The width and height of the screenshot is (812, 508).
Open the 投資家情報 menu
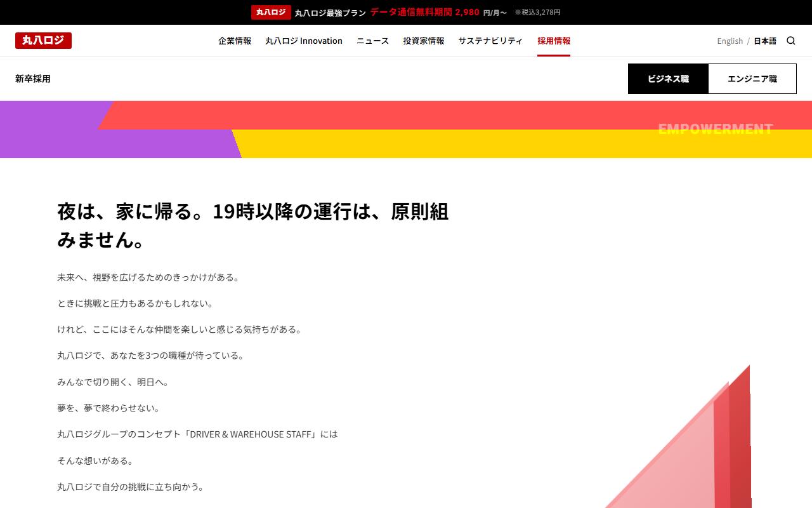(424, 41)
